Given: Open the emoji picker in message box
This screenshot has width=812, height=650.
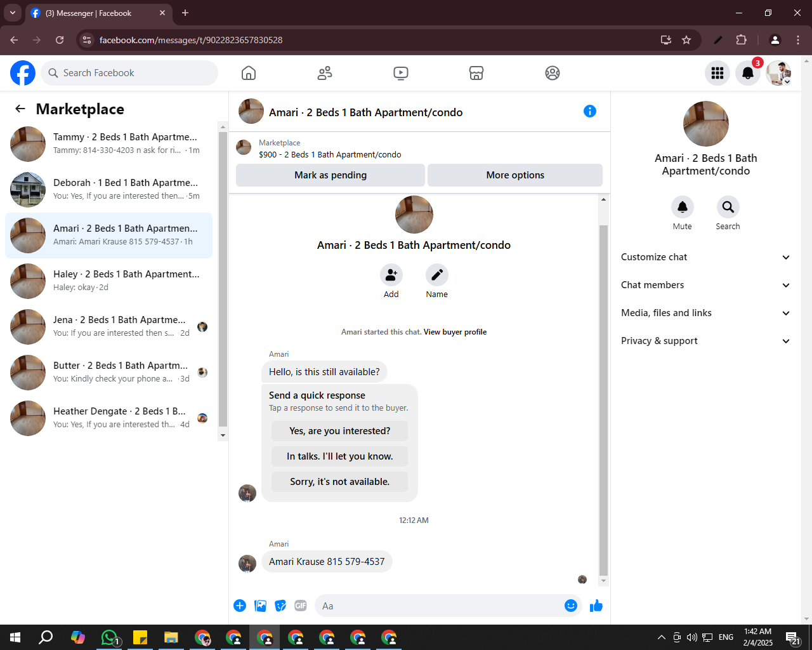Looking at the screenshot, I should [x=571, y=606].
